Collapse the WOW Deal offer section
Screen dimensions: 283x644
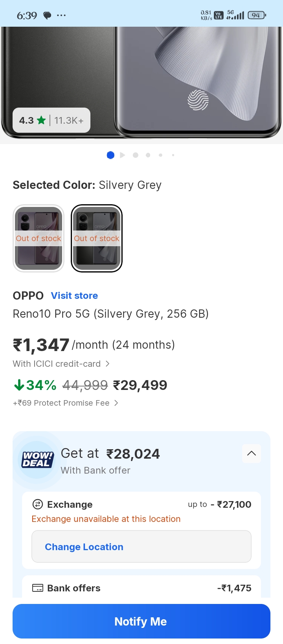point(252,454)
